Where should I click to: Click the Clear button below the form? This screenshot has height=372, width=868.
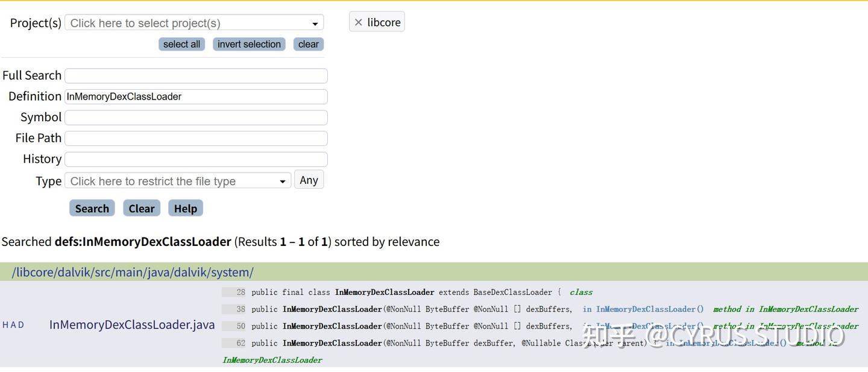[x=141, y=208]
